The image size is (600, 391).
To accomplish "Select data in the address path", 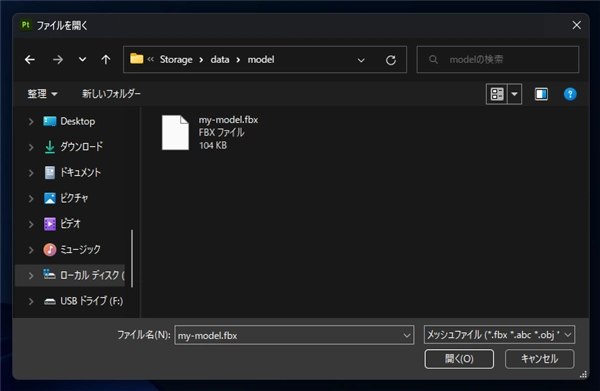I will (x=220, y=60).
